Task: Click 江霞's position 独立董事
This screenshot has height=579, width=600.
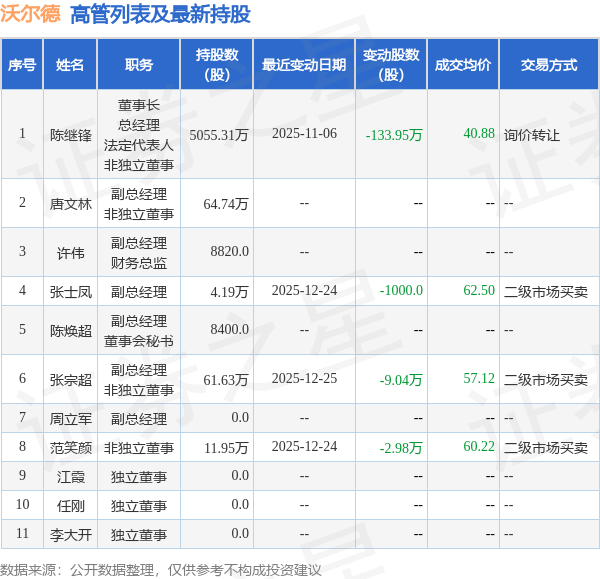Action: (x=139, y=477)
